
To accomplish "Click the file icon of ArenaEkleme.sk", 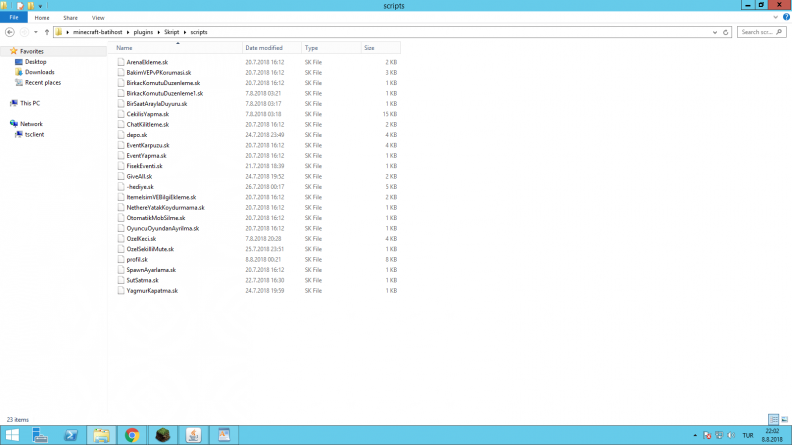I will 121,62.
